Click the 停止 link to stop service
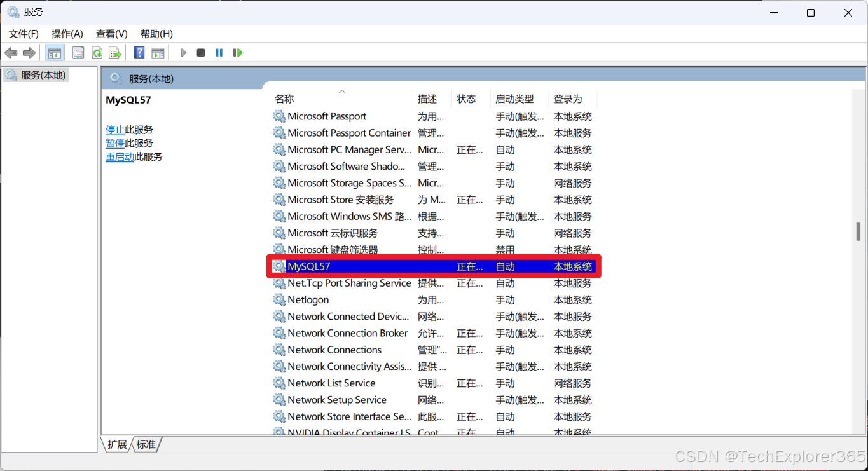 (x=115, y=130)
